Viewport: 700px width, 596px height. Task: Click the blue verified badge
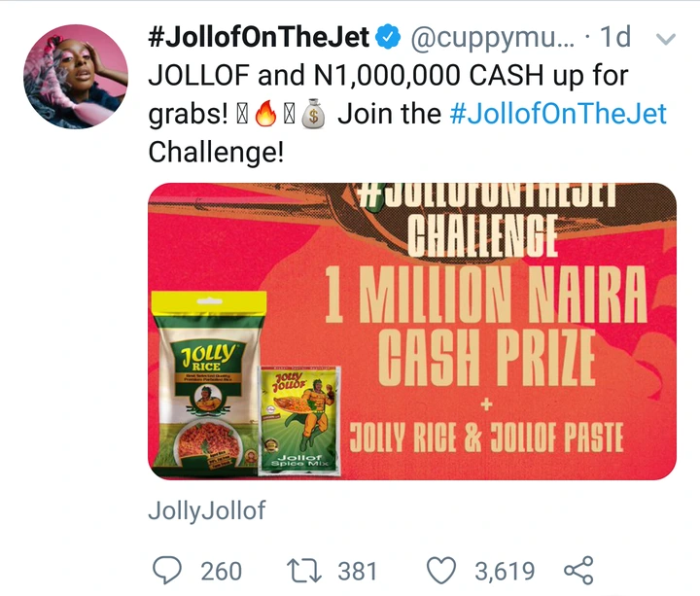(x=390, y=38)
